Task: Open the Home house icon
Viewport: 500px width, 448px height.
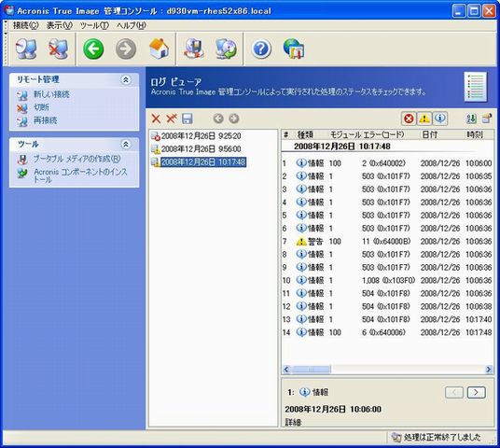Action: click(x=159, y=49)
